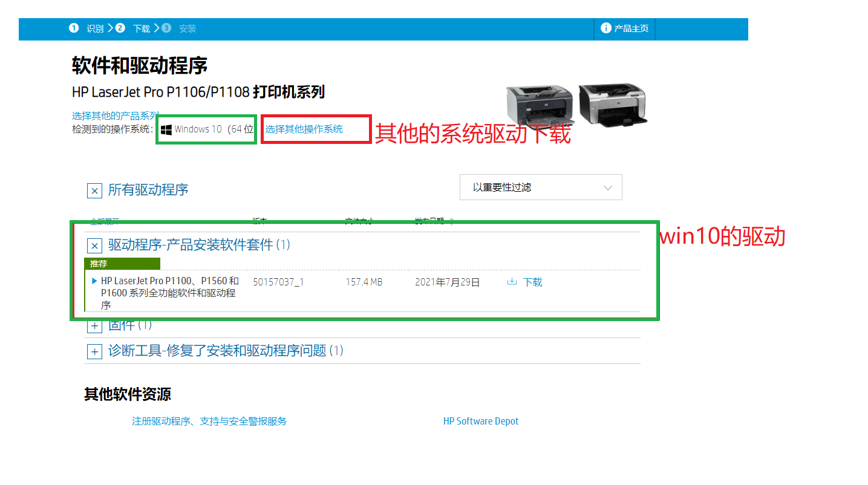Open HP Software Depot link
Viewport: 868px width, 485px height.
(481, 421)
